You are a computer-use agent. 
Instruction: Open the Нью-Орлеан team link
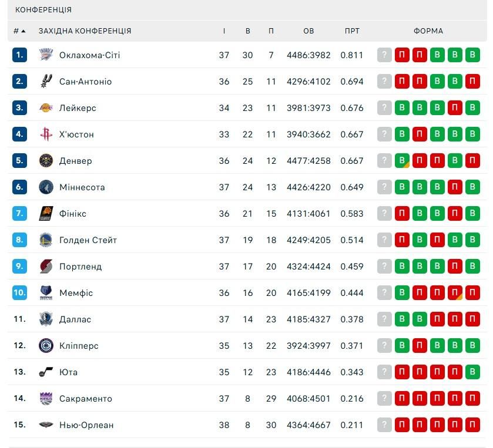coord(86,425)
